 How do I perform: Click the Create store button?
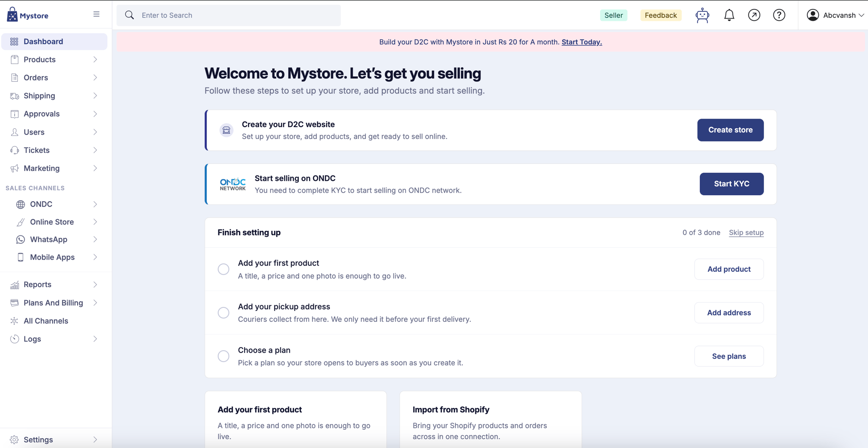point(730,130)
